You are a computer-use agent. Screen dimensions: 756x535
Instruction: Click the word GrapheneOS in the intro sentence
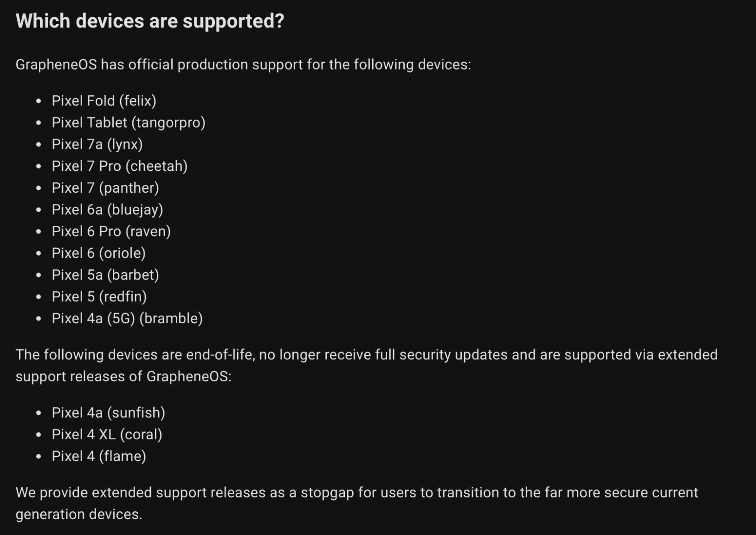point(56,65)
